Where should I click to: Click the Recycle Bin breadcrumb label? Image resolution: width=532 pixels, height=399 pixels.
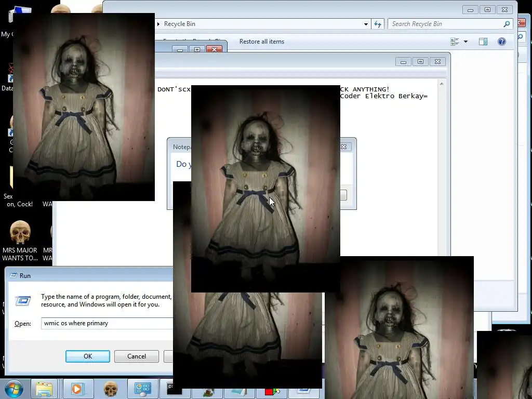pos(179,24)
